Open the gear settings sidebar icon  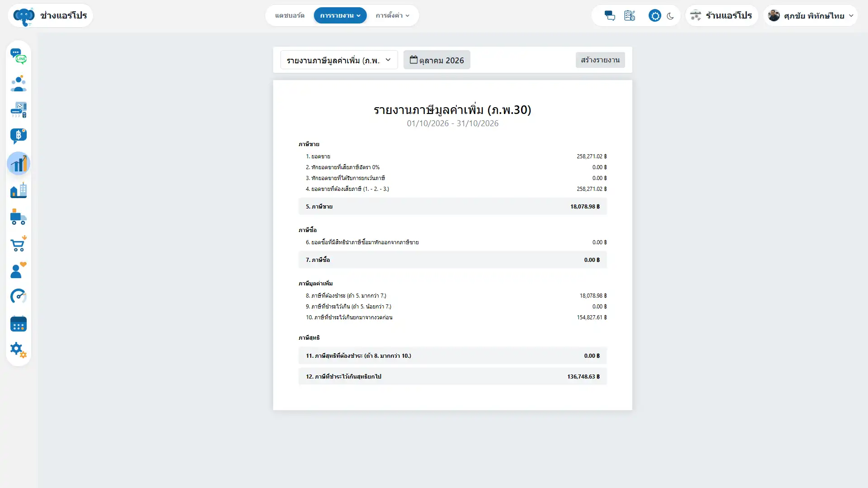pos(19,350)
